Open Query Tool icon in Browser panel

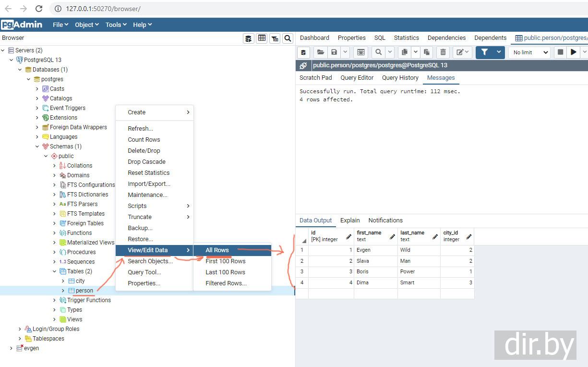click(248, 38)
